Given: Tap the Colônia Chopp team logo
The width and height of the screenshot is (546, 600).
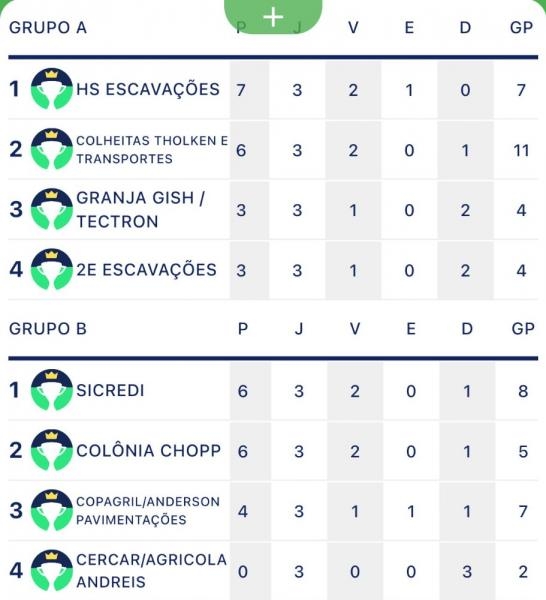Looking at the screenshot, I should (x=52, y=450).
